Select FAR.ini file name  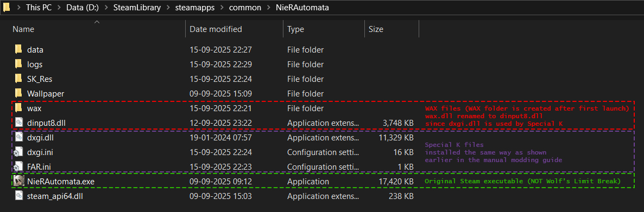[39, 167]
